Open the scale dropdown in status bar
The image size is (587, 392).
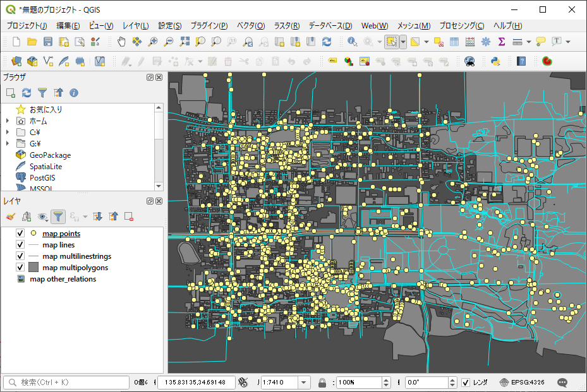pos(305,383)
